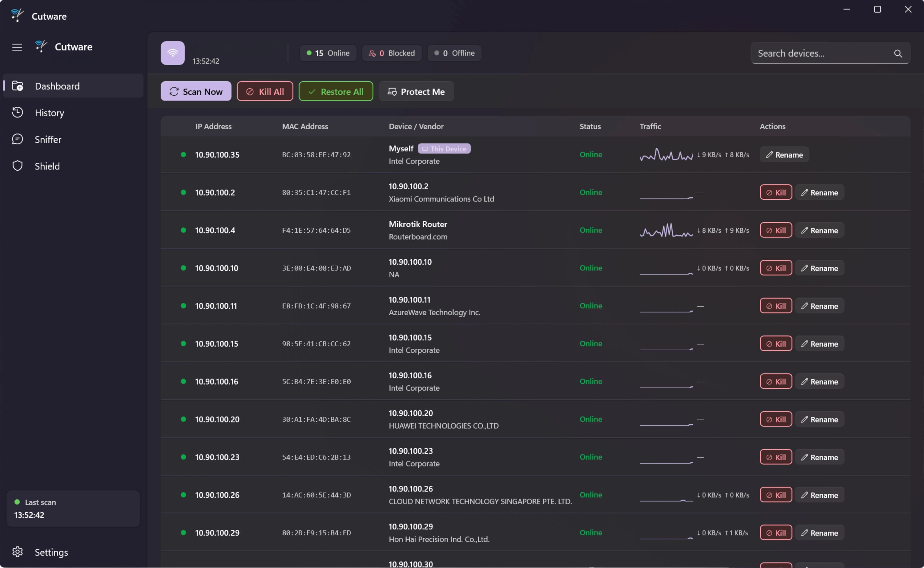Kill the Hon Hai device 10.90.100.29

coord(776,533)
